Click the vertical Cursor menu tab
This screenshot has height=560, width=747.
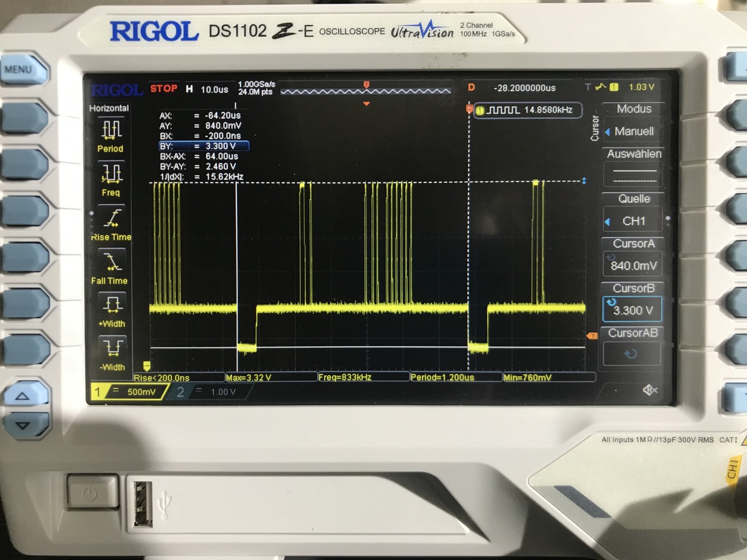pos(594,128)
